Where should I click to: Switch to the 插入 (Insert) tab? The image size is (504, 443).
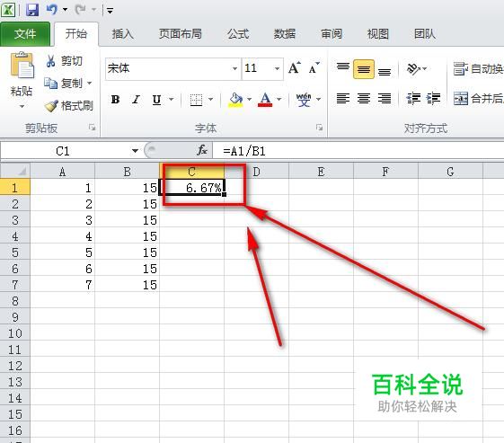[122, 34]
